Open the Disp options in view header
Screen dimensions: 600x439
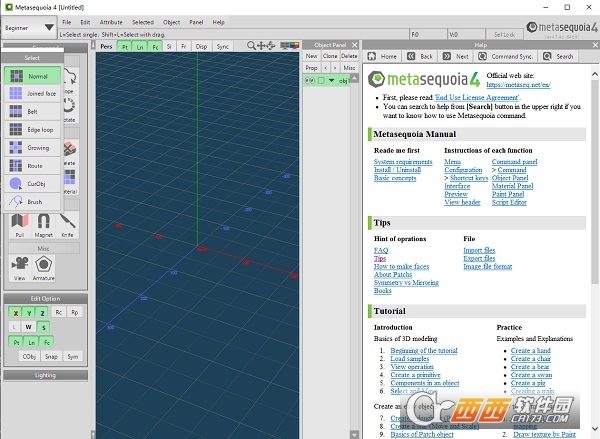[201, 46]
